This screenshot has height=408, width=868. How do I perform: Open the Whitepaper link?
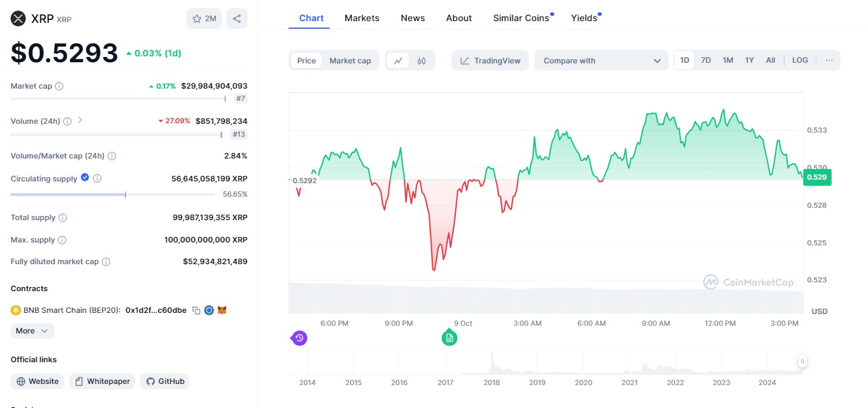pyautogui.click(x=103, y=382)
